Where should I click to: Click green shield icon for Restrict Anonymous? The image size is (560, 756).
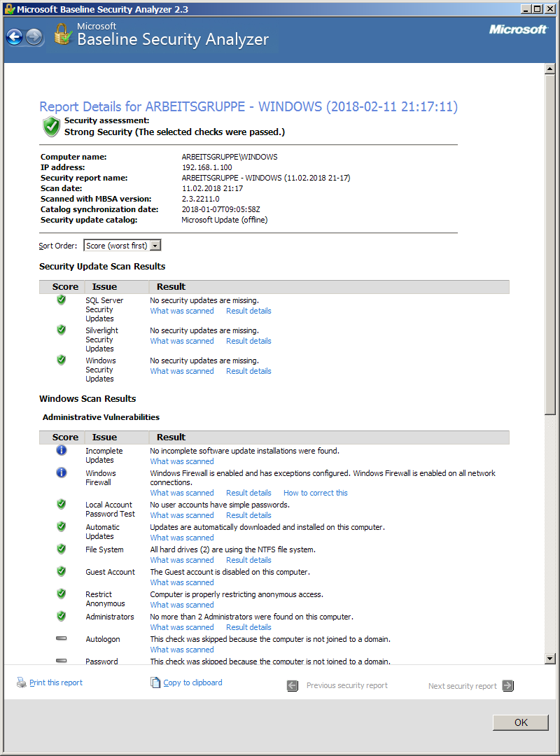point(62,594)
